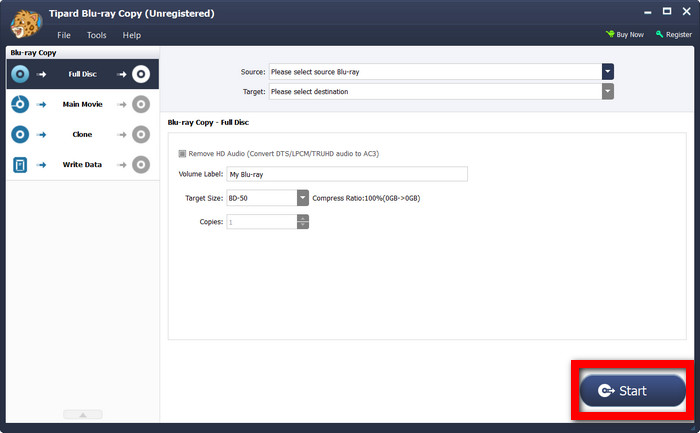Select the Clone mode disc icon
This screenshot has height=433, width=700.
20,134
